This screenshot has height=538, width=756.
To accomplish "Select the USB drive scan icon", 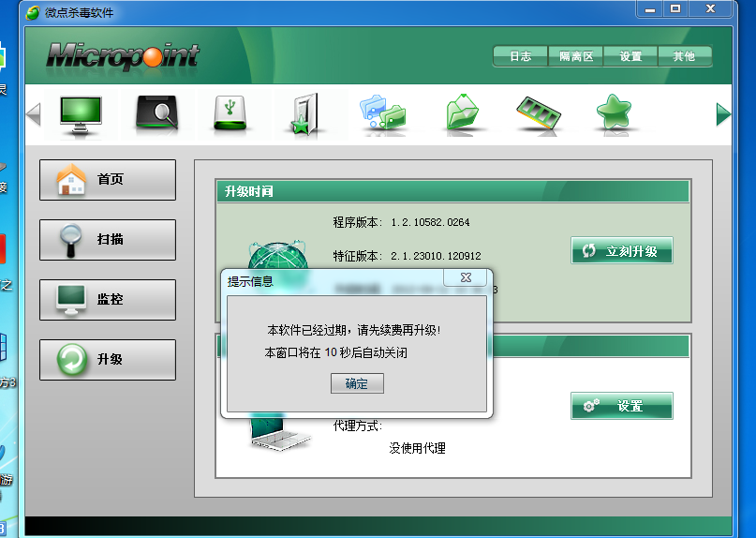I will (230, 112).
